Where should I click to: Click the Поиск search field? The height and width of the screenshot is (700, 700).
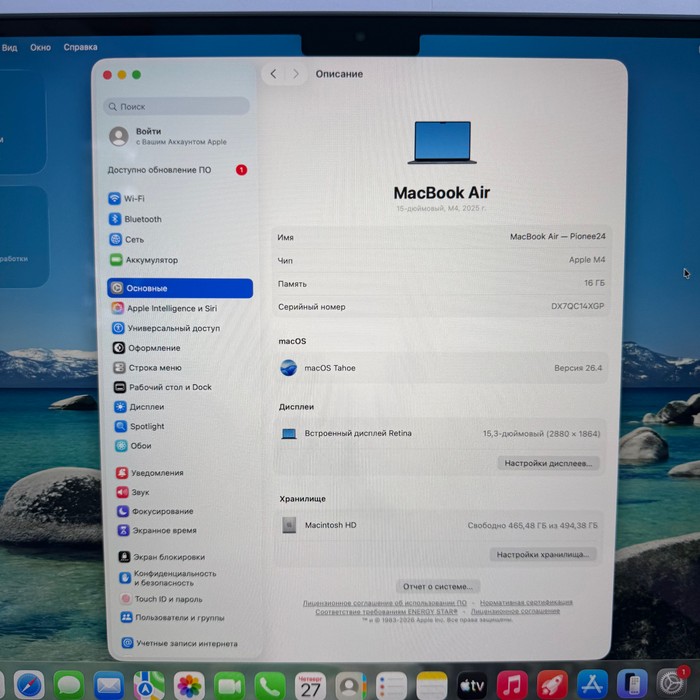[x=176, y=106]
